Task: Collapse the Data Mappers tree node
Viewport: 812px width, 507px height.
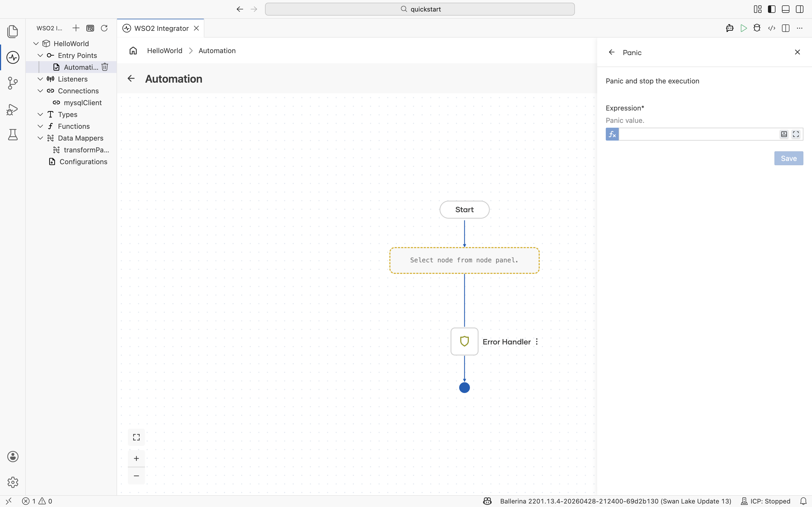Action: pyautogui.click(x=40, y=138)
